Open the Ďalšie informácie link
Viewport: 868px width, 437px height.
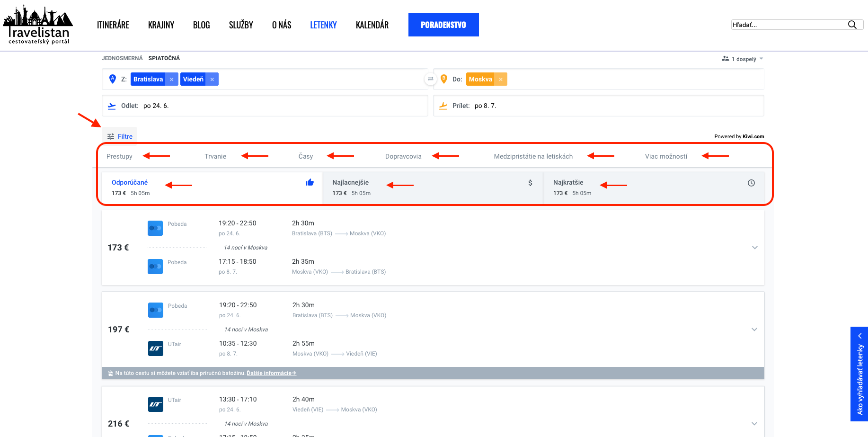271,373
